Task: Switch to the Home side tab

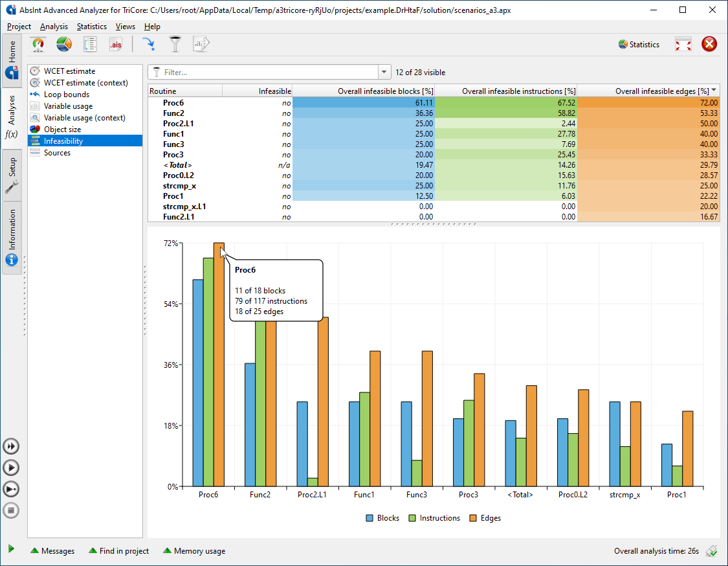Action: click(12, 60)
